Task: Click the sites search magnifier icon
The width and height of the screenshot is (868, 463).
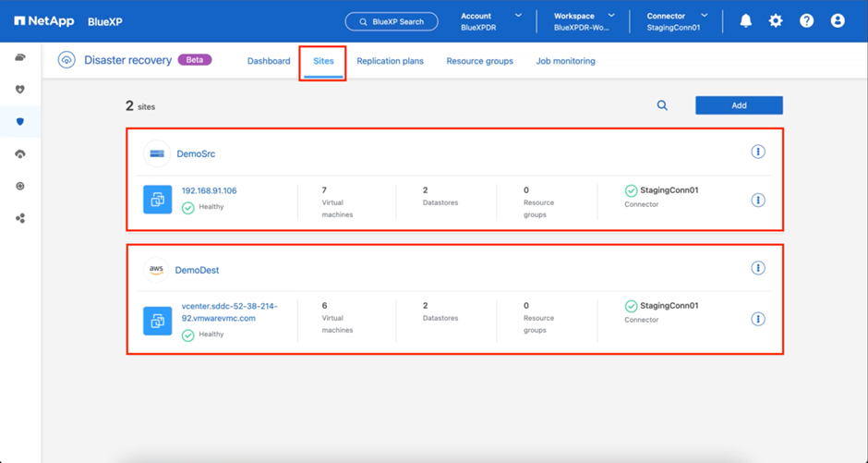Action: [x=662, y=105]
